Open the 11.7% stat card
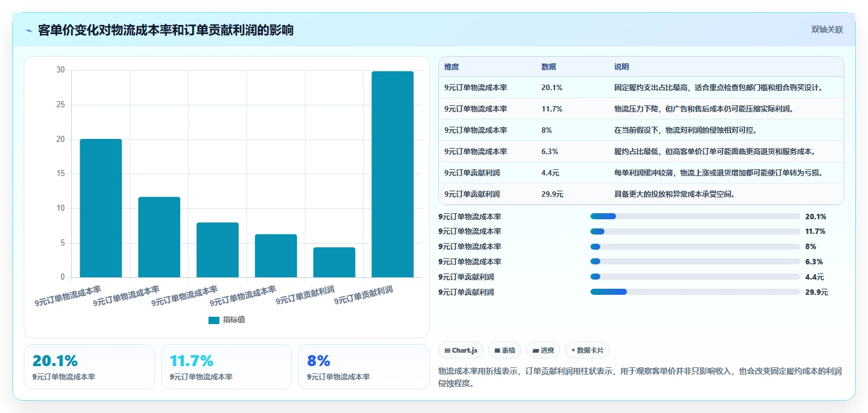868x413 pixels. [226, 367]
